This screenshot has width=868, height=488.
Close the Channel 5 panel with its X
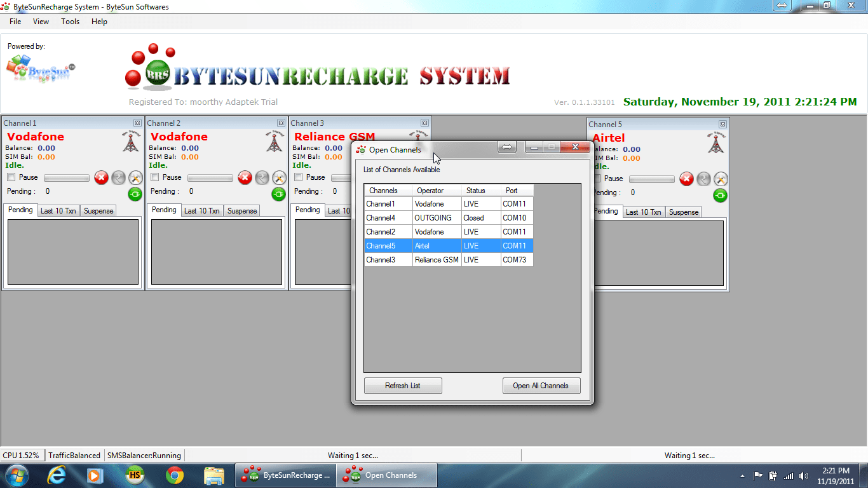[x=722, y=124]
